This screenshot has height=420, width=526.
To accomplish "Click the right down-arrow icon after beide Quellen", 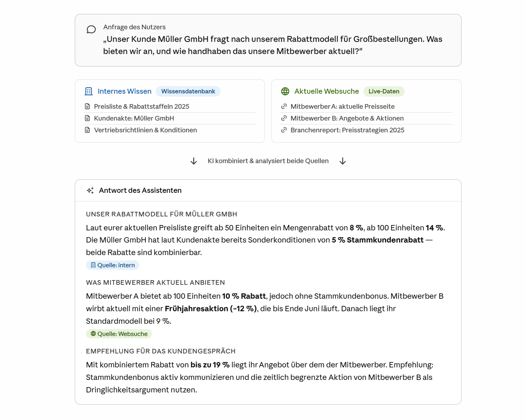I will [343, 161].
